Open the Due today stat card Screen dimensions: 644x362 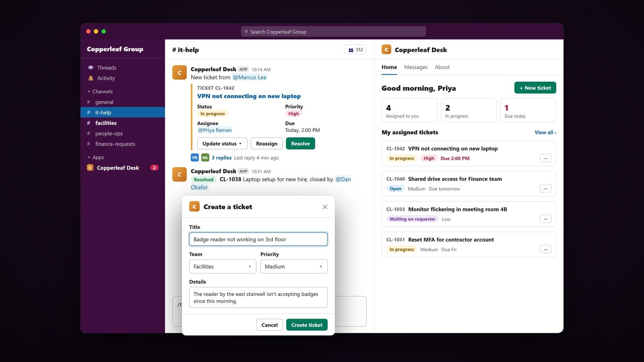click(528, 111)
